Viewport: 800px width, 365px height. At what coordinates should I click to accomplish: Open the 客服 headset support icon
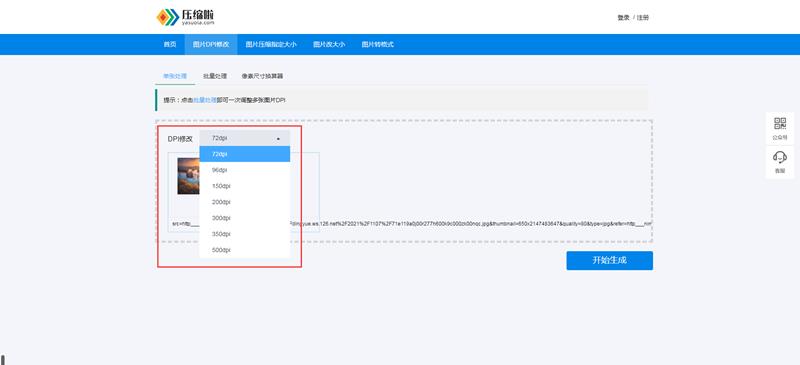pos(780,162)
